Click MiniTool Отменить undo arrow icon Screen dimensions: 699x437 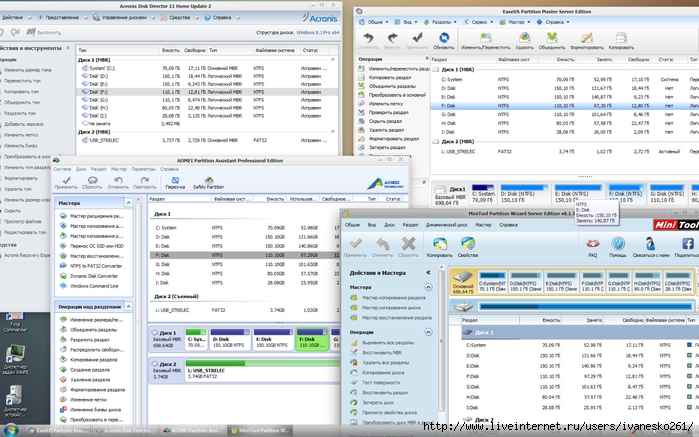[382, 244]
